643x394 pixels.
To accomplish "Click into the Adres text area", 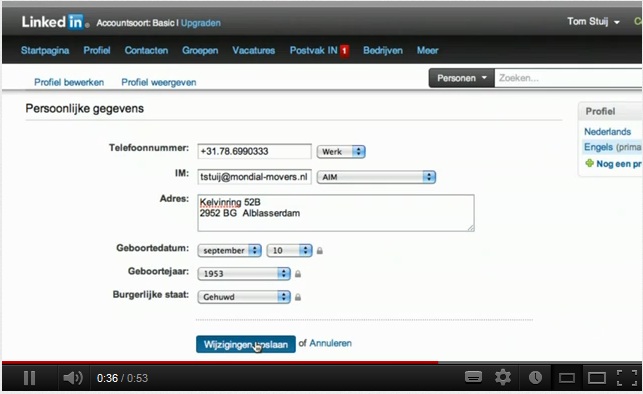I will click(x=336, y=213).
